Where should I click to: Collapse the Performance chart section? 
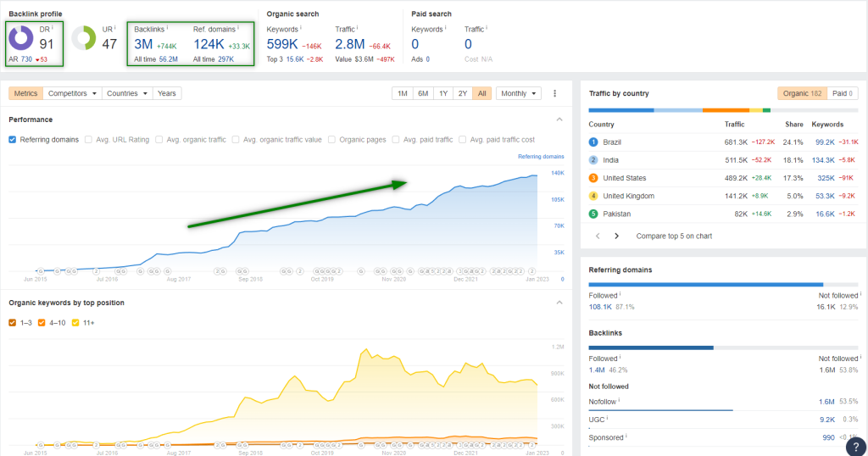coord(559,120)
